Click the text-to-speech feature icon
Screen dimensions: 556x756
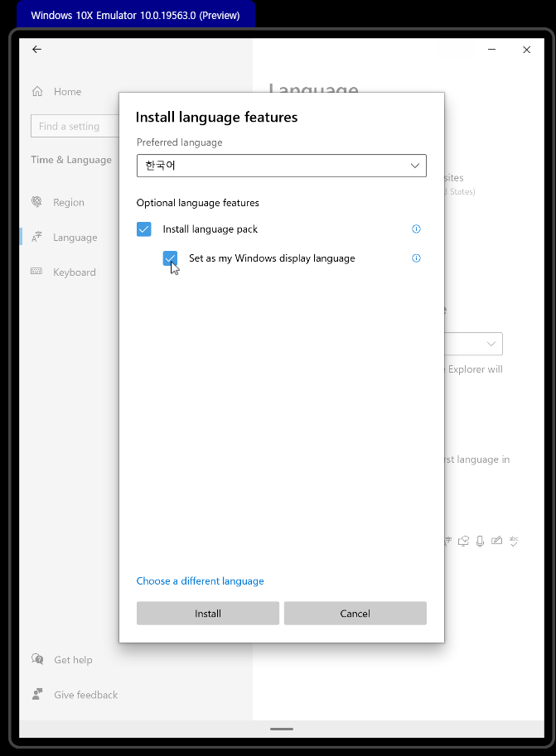tap(463, 541)
